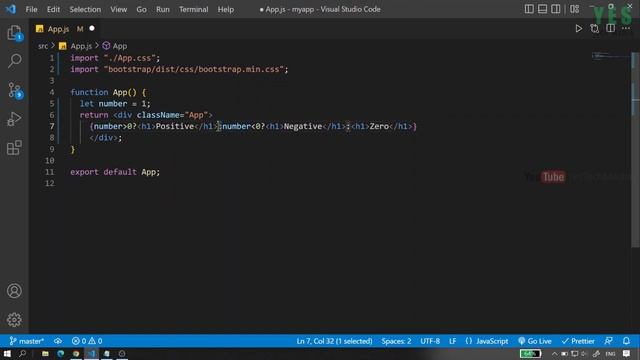Viewport: 640px width, 360px height.
Task: Open Windows taskbar search
Action: pos(22,353)
